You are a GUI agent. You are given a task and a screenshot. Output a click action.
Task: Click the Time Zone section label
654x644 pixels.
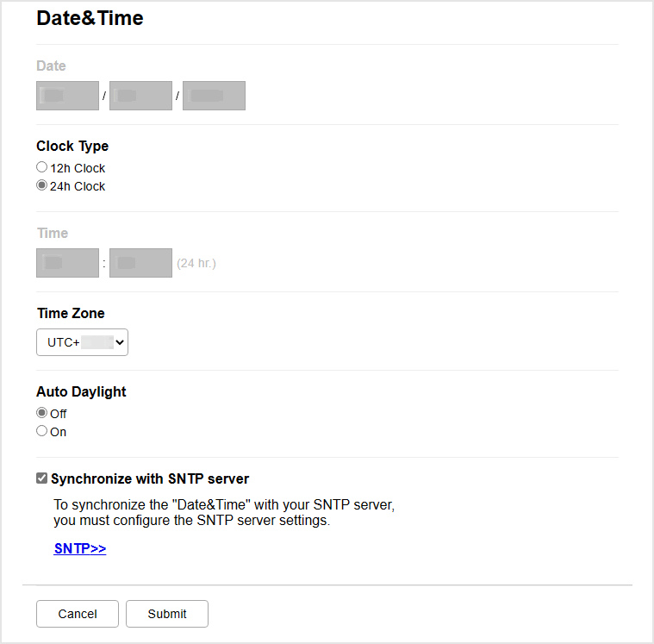click(71, 314)
